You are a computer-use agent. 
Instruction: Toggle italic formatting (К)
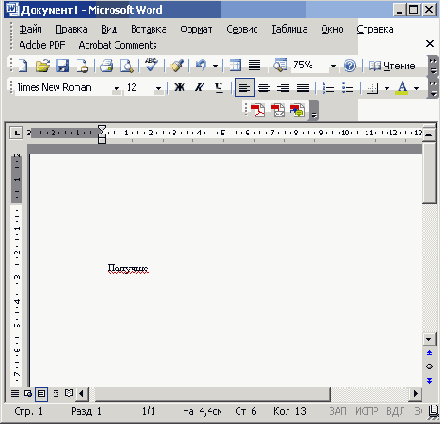click(199, 88)
